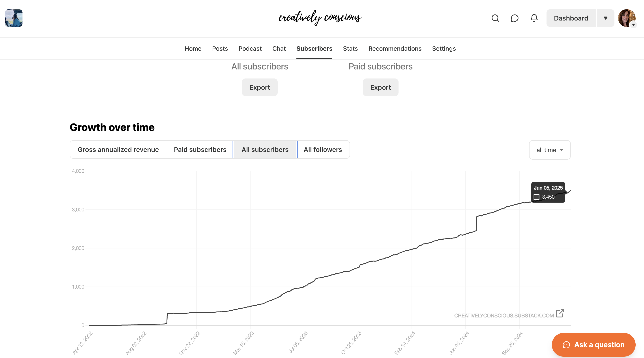Expand the Dashboard dropdown arrow

point(605,18)
